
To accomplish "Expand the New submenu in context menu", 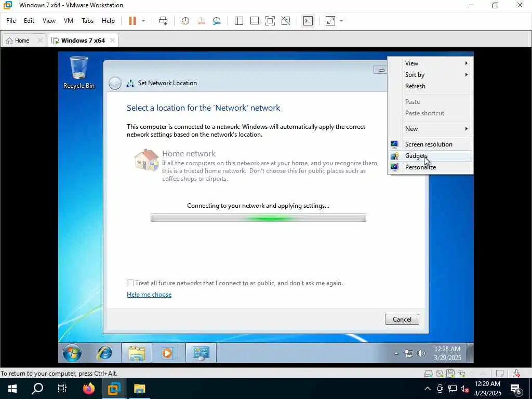I will [x=430, y=129].
